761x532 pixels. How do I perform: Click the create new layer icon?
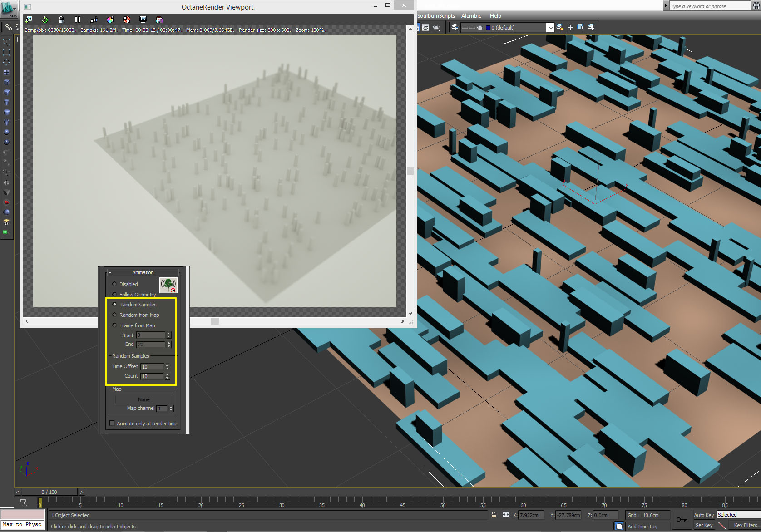pos(560,28)
